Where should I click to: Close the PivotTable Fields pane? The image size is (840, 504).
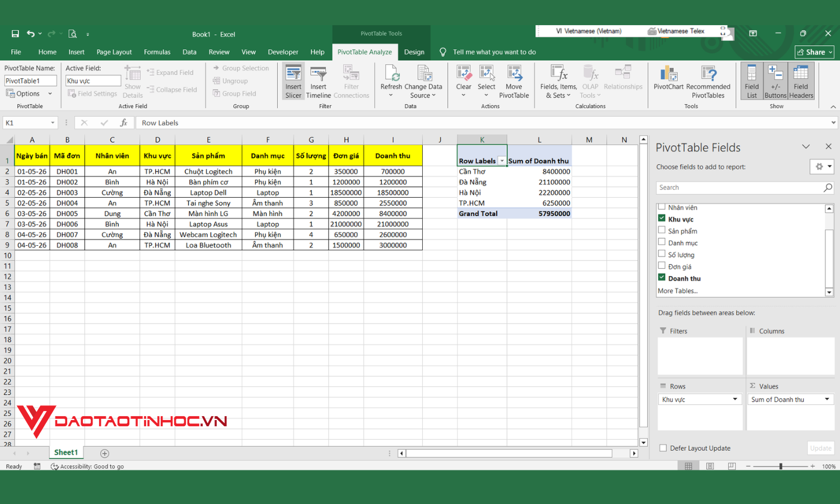coord(828,147)
